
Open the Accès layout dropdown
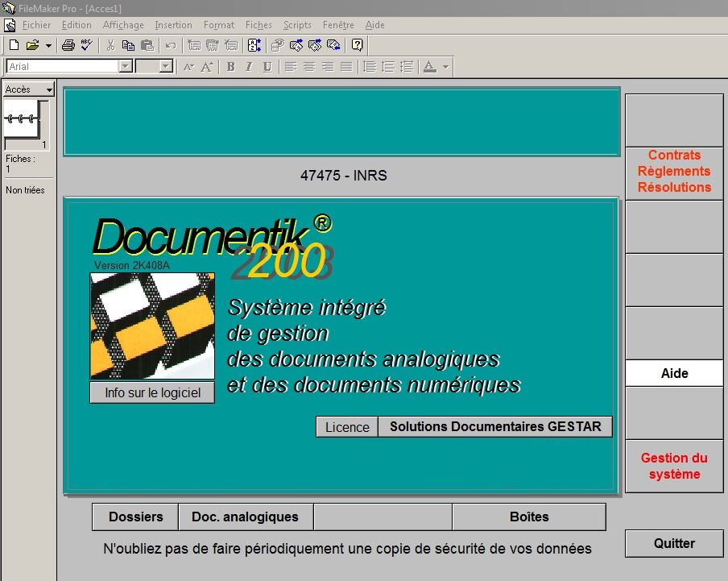[29, 89]
